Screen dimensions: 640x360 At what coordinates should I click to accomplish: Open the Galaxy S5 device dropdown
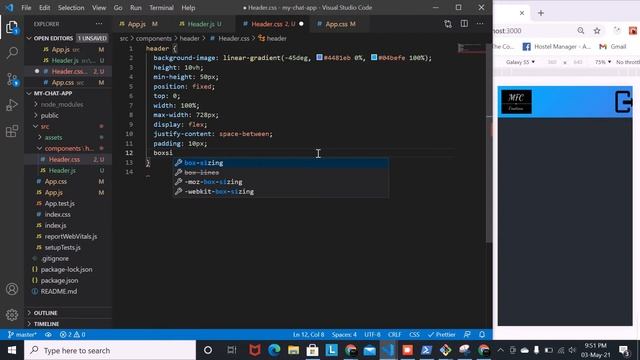[x=520, y=62]
